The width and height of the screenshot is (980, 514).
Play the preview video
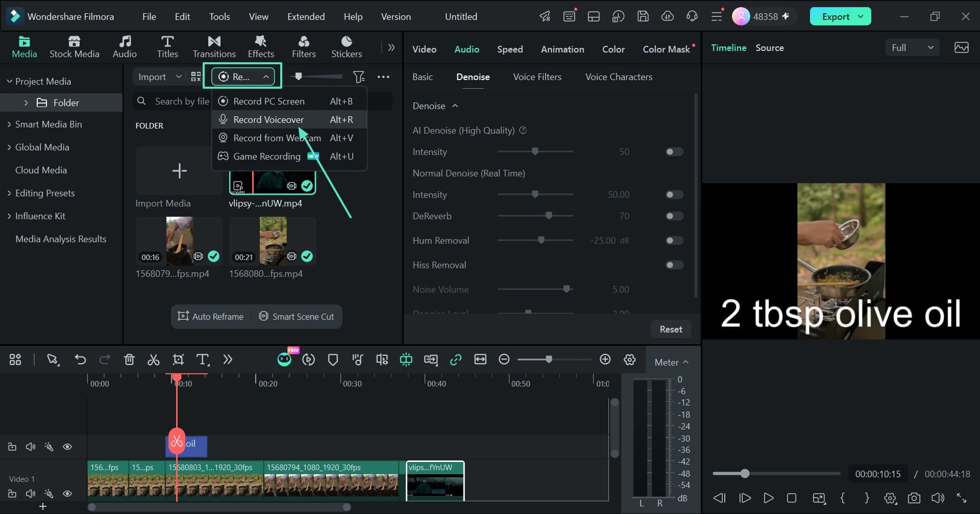click(768, 498)
